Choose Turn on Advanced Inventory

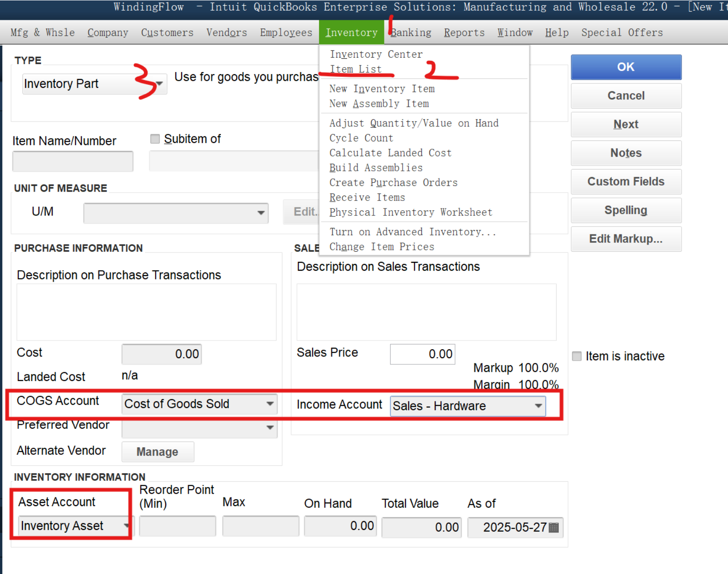click(413, 232)
